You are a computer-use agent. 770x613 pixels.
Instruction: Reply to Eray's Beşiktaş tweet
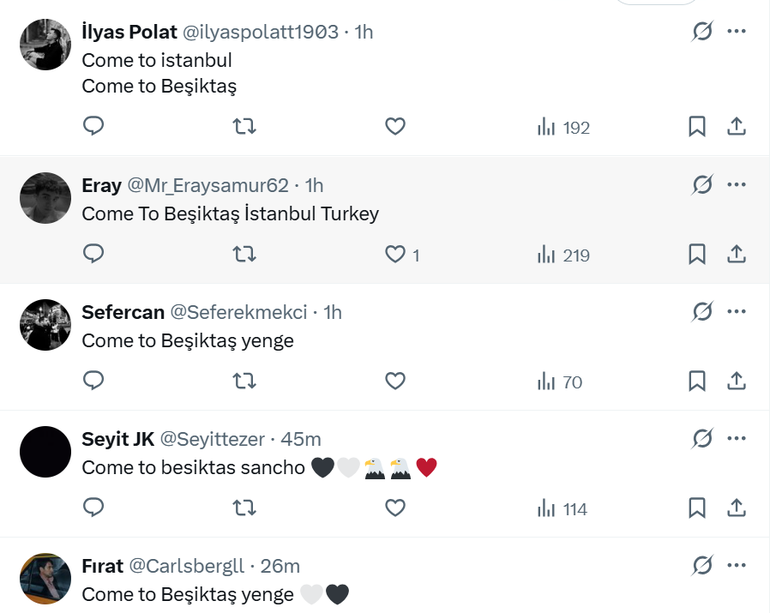(93, 254)
